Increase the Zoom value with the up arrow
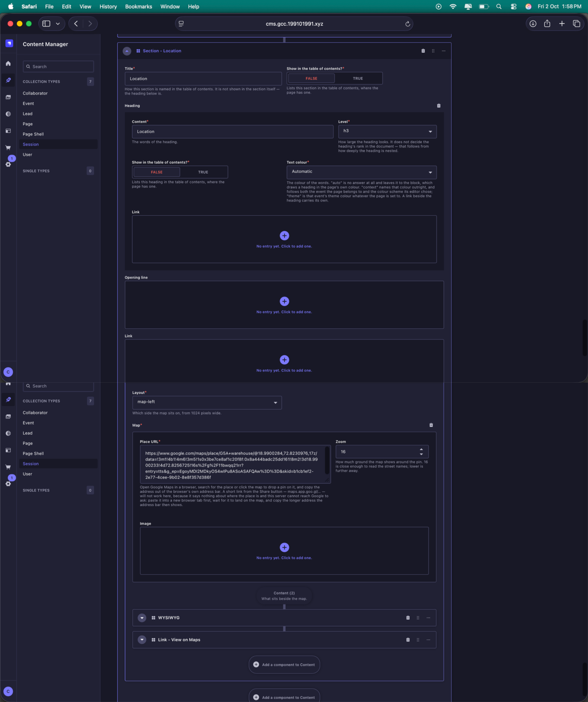The width and height of the screenshot is (588, 702). pyautogui.click(x=421, y=449)
